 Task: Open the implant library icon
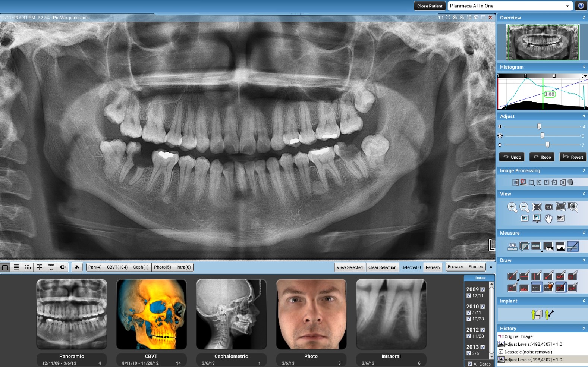[x=537, y=314]
